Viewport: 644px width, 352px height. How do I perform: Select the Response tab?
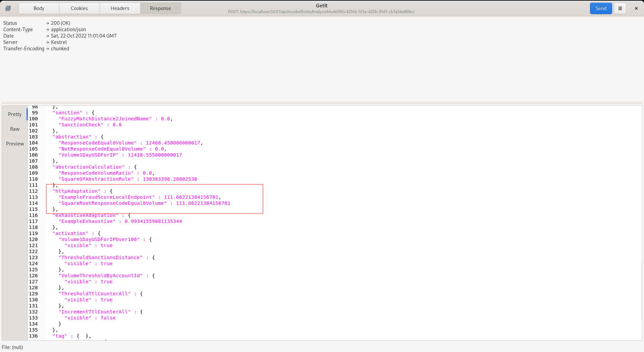160,8
